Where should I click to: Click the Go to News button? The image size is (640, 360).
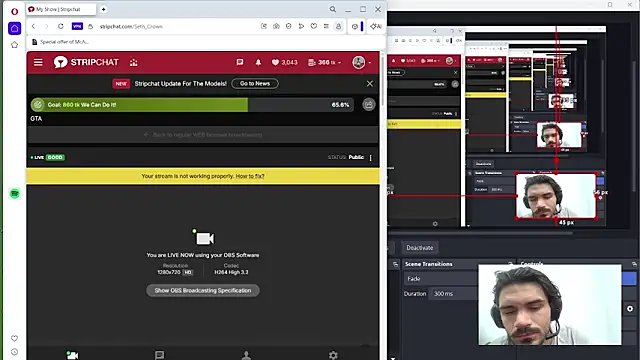(255, 83)
